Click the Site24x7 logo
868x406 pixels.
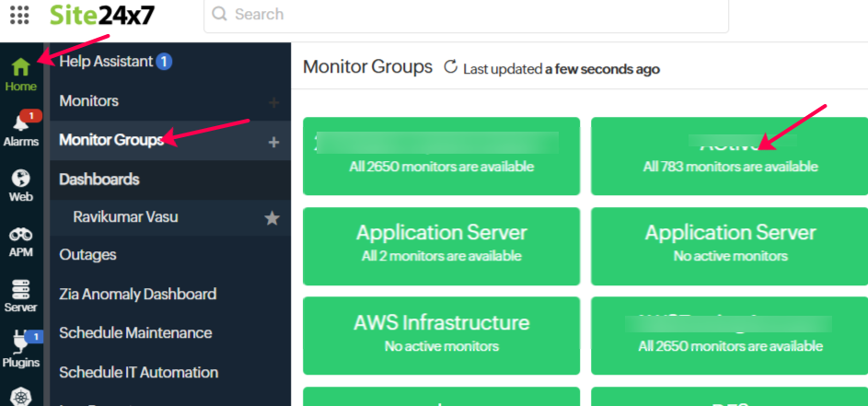click(102, 15)
